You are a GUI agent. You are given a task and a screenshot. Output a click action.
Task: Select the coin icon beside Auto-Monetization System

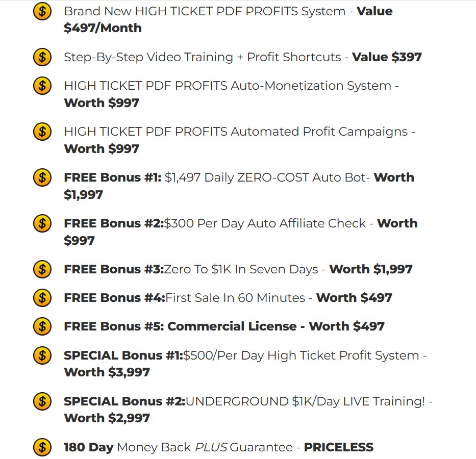coord(42,86)
